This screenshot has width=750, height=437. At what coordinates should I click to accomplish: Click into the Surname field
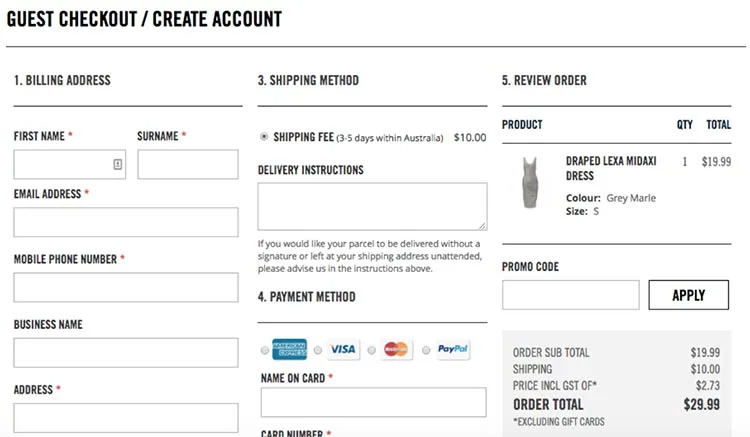(x=188, y=164)
